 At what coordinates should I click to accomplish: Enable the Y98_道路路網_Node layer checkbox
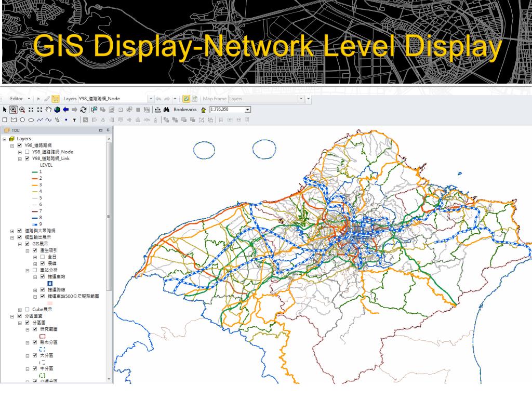[x=27, y=152]
